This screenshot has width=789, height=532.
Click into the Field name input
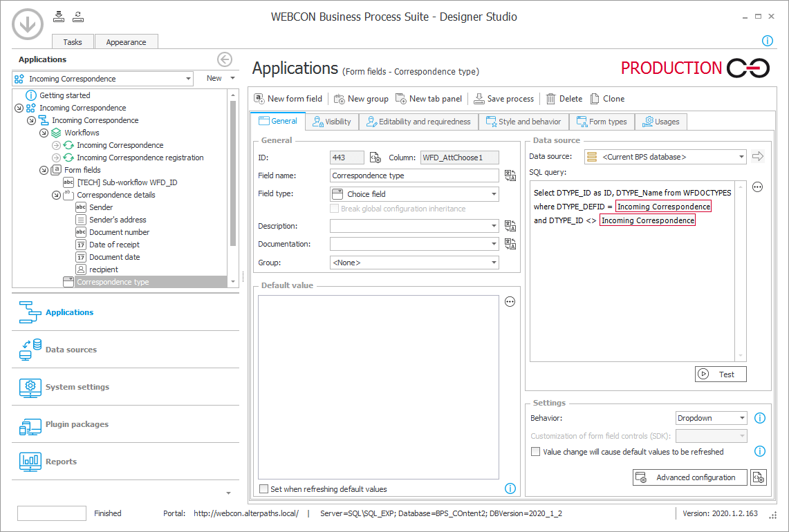point(414,175)
